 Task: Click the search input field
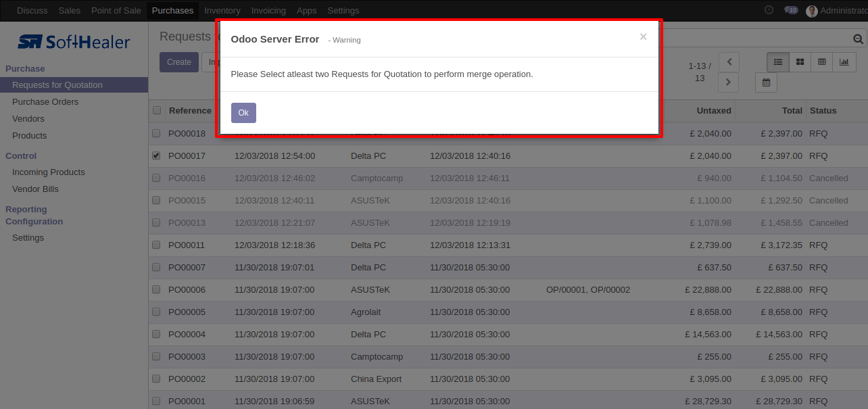pyautogui.click(x=757, y=39)
